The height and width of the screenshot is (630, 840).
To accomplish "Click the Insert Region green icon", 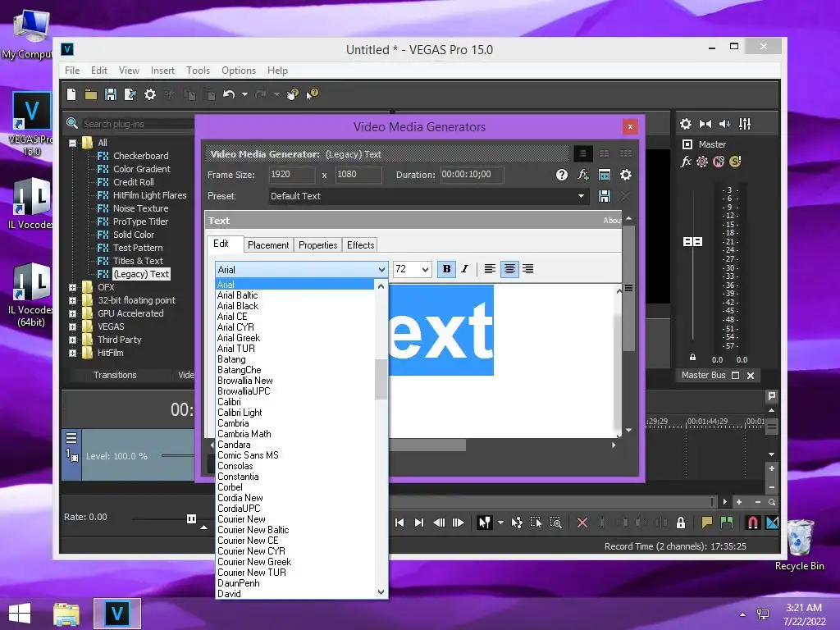I will click(727, 523).
